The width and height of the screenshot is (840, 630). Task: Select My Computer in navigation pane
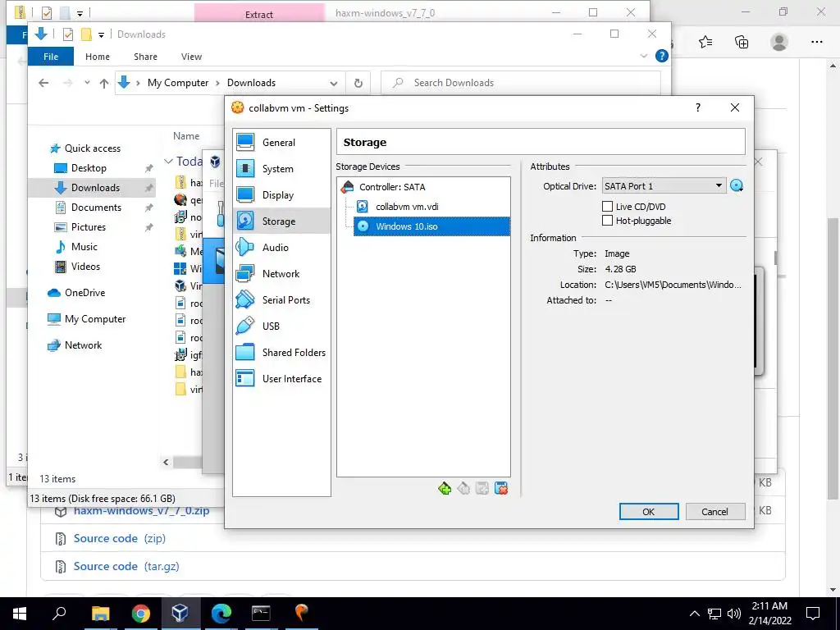pyautogui.click(x=95, y=319)
